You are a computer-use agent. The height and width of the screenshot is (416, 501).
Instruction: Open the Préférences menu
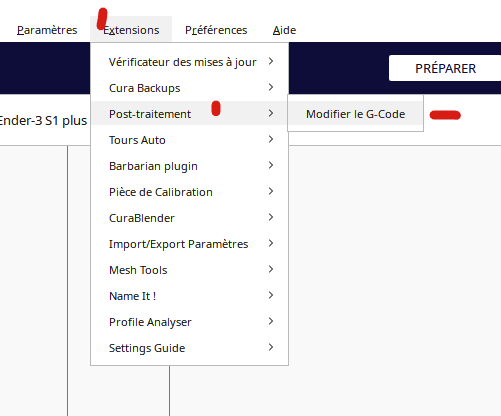pyautogui.click(x=216, y=30)
